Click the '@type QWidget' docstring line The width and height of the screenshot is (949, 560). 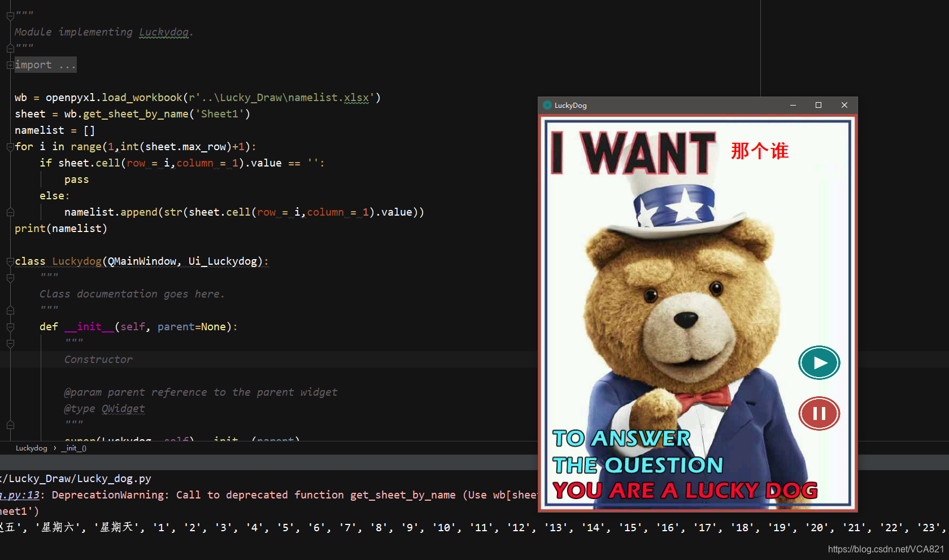click(x=105, y=409)
